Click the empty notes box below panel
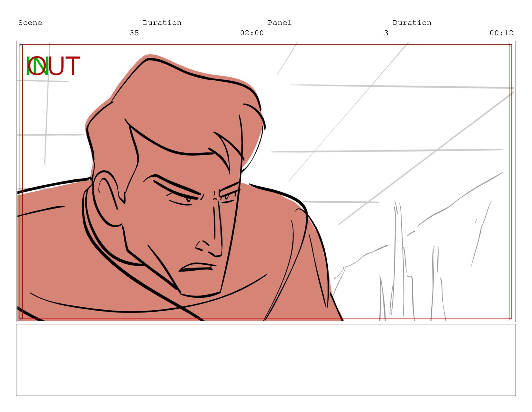The image size is (532, 412). click(x=266, y=360)
